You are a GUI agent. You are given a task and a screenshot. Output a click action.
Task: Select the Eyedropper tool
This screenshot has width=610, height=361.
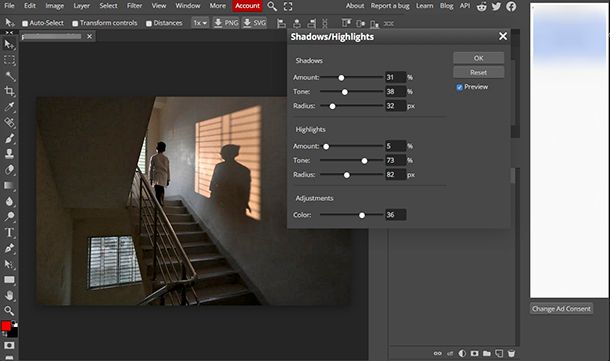(9, 107)
